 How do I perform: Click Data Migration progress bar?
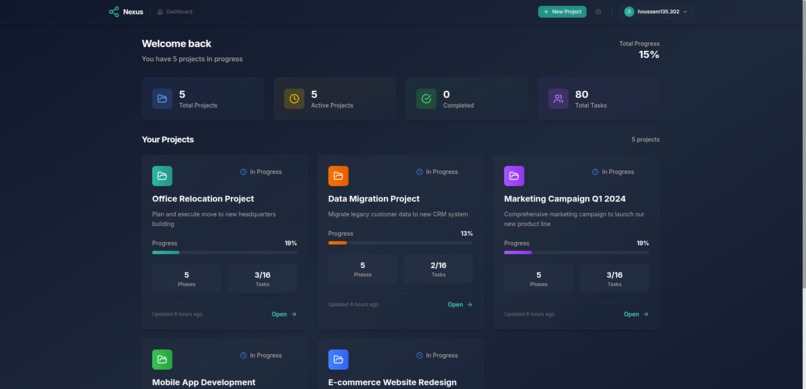click(x=400, y=243)
